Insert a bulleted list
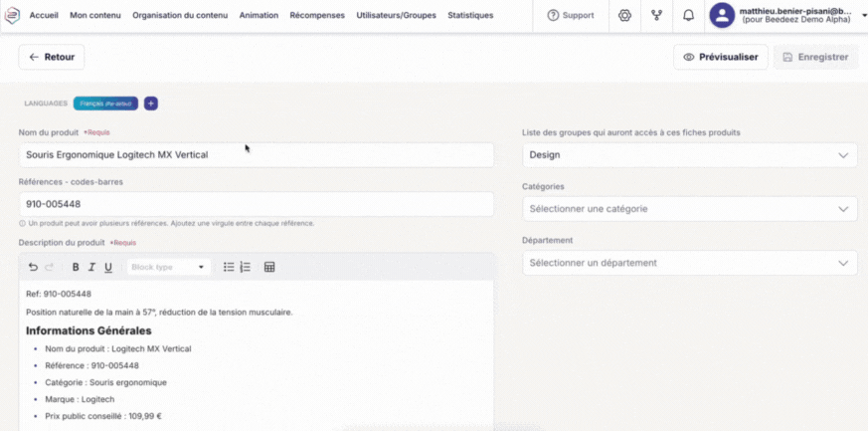Viewport: 868px width, 431px height. click(229, 267)
